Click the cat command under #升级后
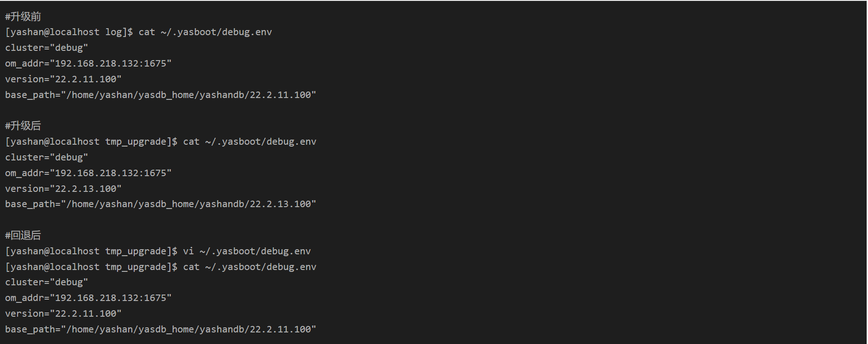Image resolution: width=868 pixels, height=344 pixels. coord(249,141)
